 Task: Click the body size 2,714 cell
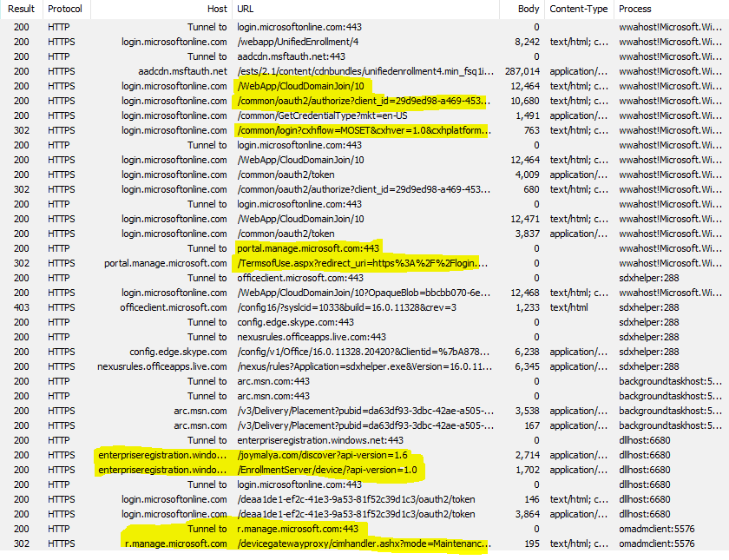[528, 455]
